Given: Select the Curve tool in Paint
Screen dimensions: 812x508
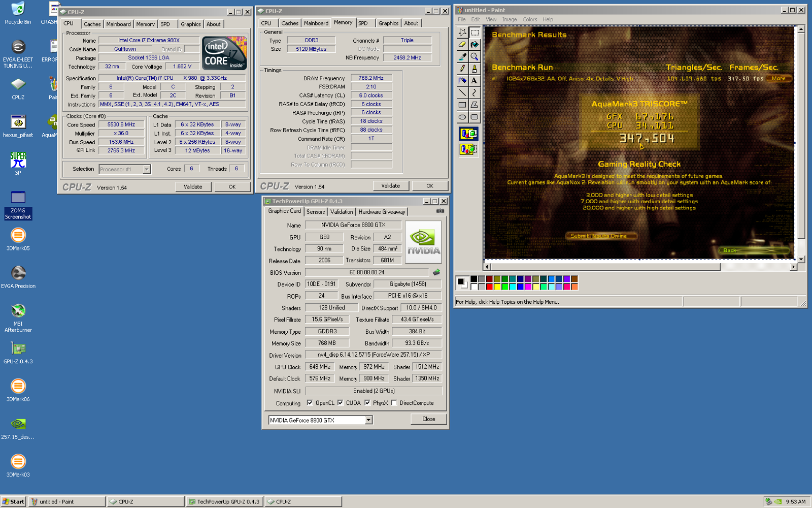Looking at the screenshot, I should click(x=475, y=93).
